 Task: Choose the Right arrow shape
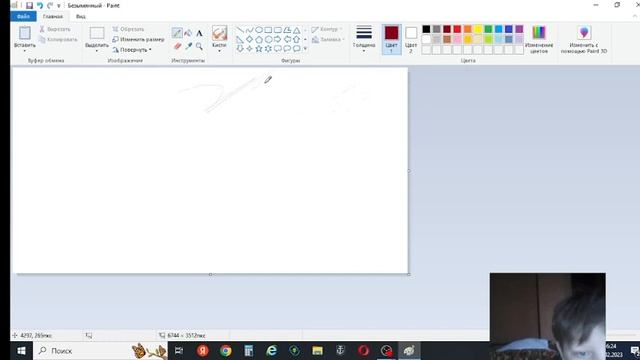point(278,39)
